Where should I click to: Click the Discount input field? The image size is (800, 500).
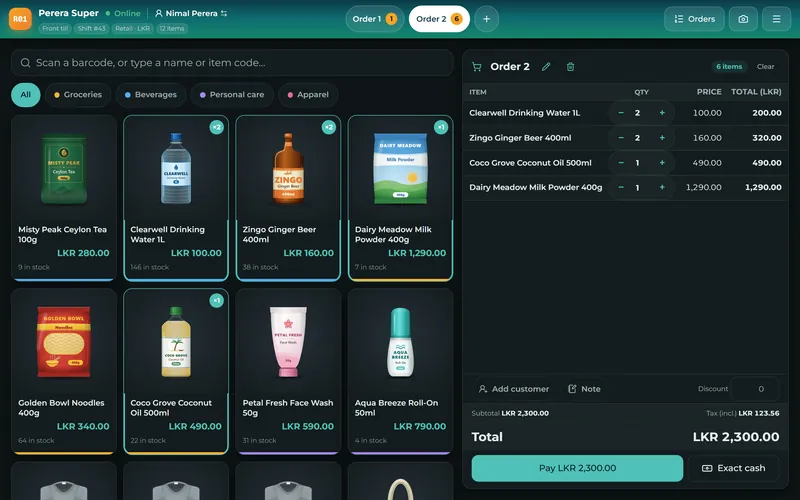755,389
